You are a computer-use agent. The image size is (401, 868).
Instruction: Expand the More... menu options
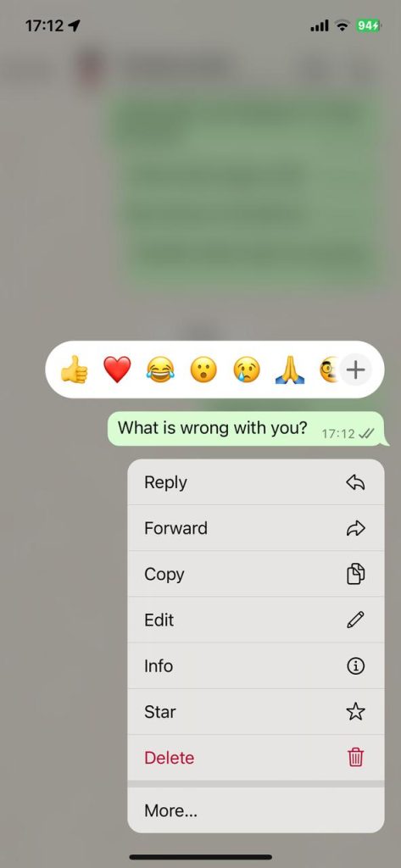(256, 810)
